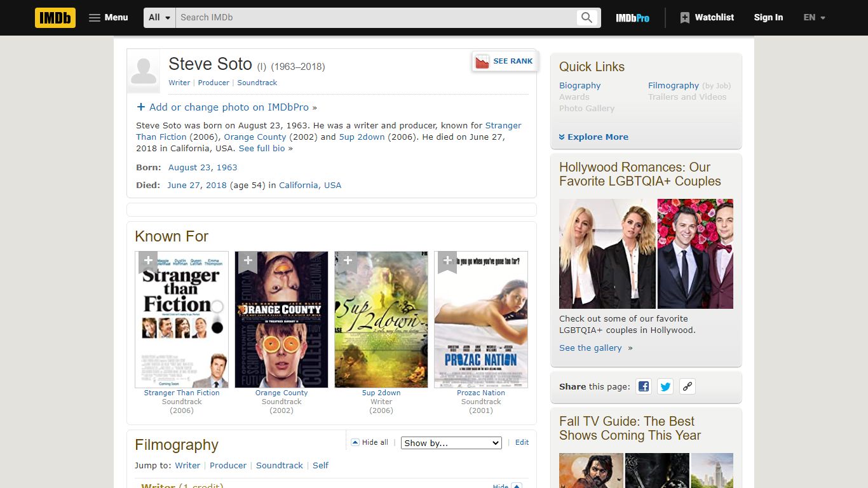The width and height of the screenshot is (868, 488).
Task: Click the placeholder profile photo of Steve Soto
Action: 144,71
